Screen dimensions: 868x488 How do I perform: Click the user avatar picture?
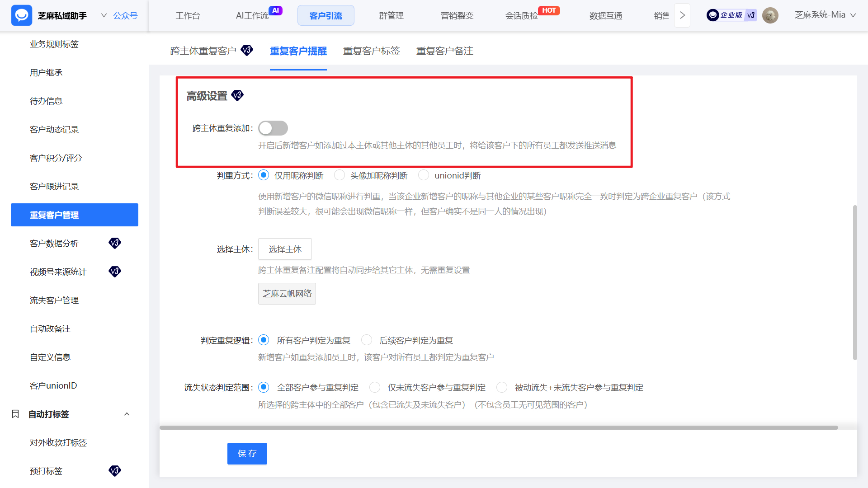click(x=770, y=15)
